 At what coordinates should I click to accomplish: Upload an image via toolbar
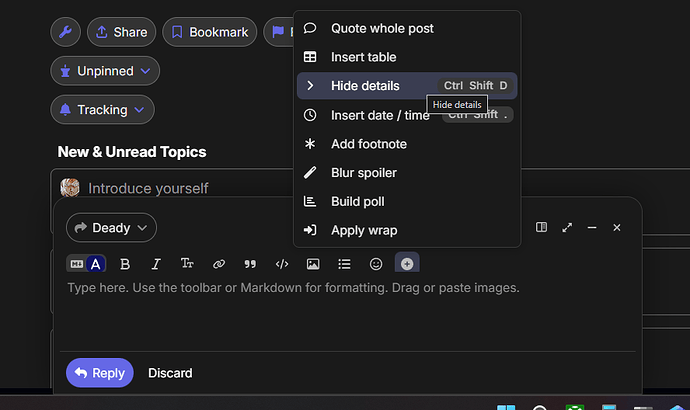(313, 264)
